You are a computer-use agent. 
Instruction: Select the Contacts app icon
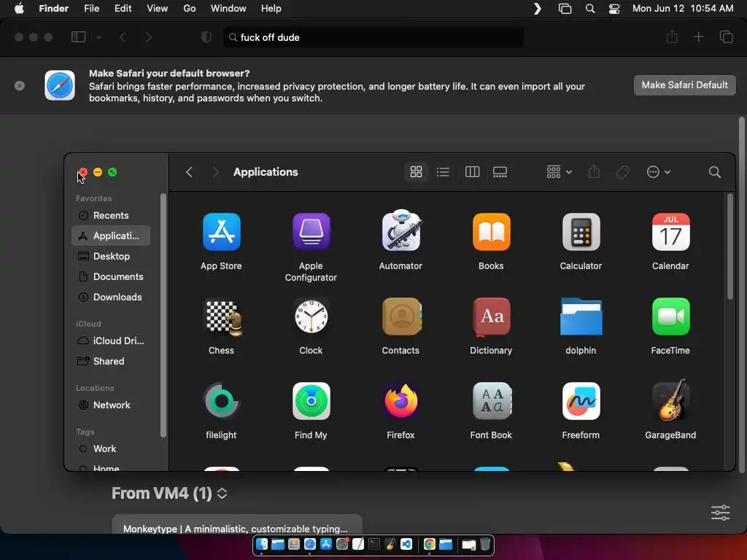(x=401, y=316)
